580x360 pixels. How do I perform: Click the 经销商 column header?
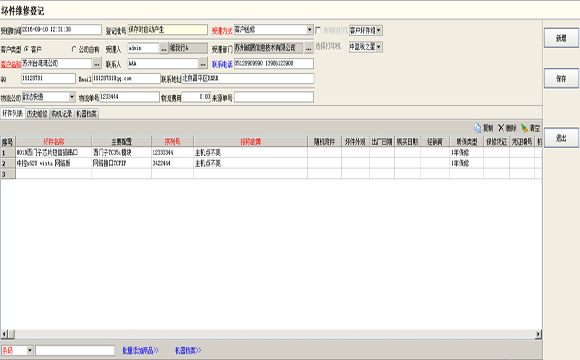(435, 142)
